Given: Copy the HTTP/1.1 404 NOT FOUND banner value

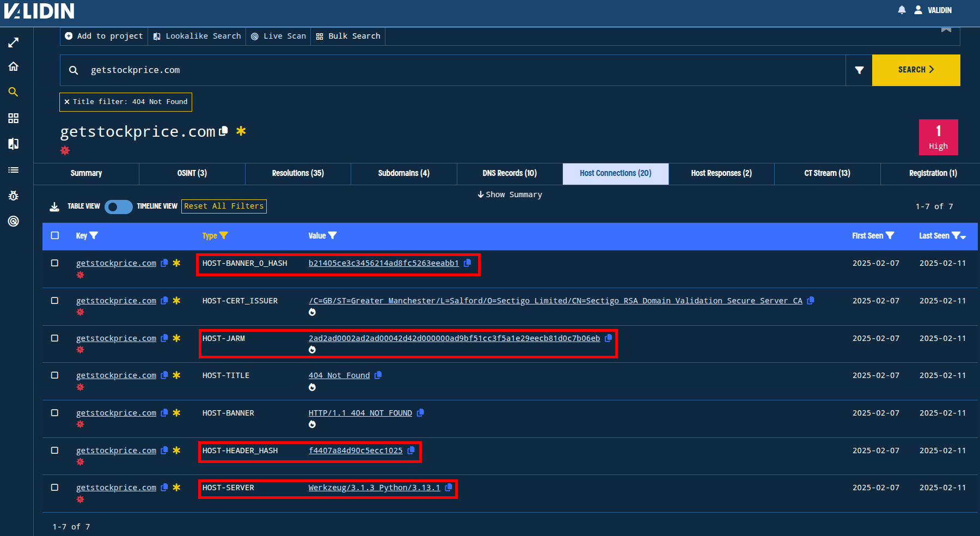Looking at the screenshot, I should coord(420,413).
